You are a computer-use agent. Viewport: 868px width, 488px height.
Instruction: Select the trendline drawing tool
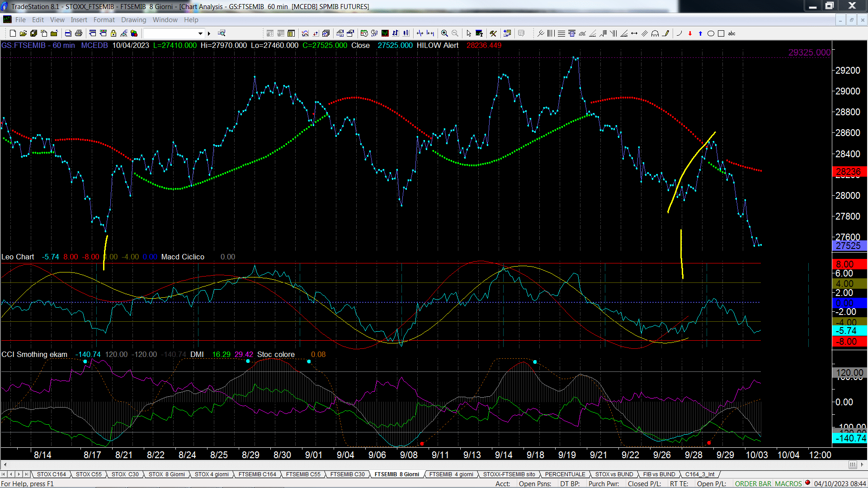pyautogui.click(x=541, y=33)
